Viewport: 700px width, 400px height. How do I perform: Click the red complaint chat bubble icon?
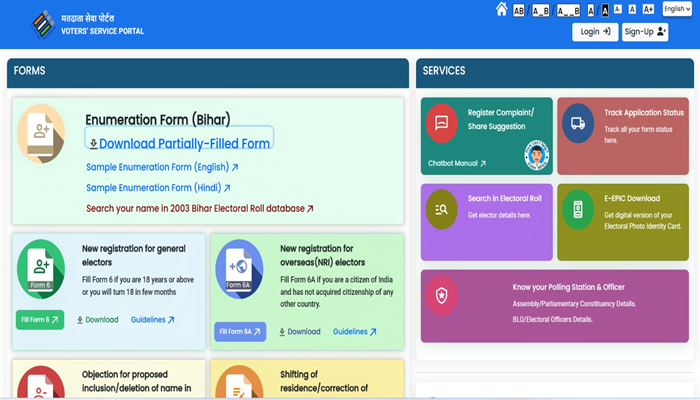tap(442, 123)
